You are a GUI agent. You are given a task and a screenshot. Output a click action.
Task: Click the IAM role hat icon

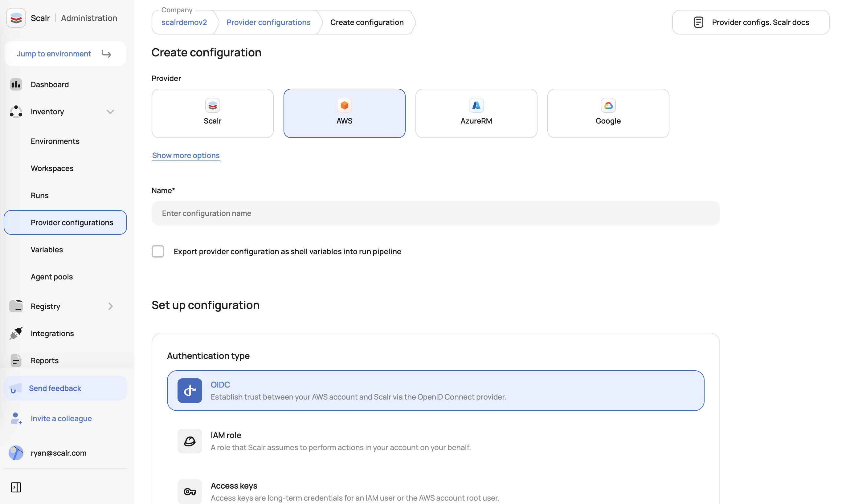190,441
